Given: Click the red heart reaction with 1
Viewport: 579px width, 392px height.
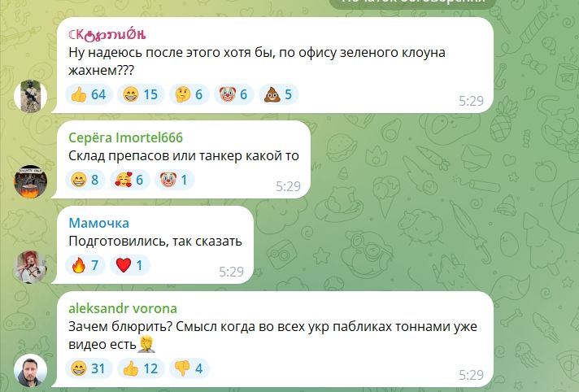Looking at the screenshot, I should [130, 265].
